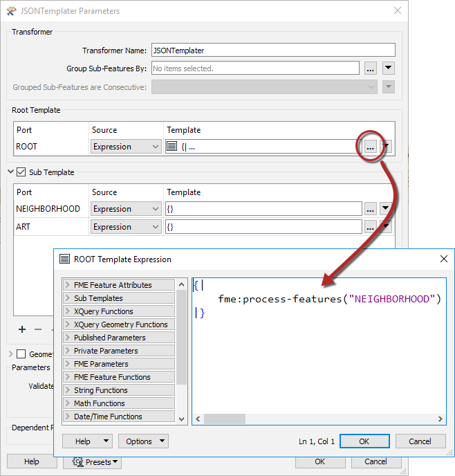
Task: Expand Sub Templates tree item
Action: 119,298
